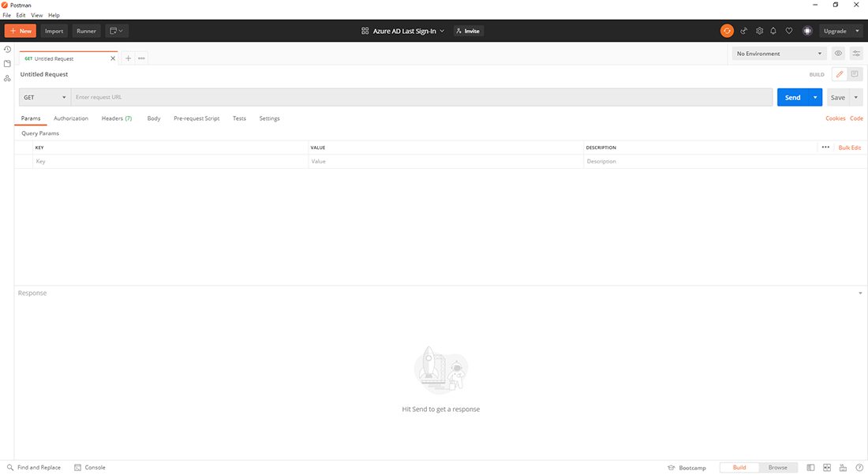Open the Help menu
Image resolution: width=868 pixels, height=475 pixels.
(54, 16)
